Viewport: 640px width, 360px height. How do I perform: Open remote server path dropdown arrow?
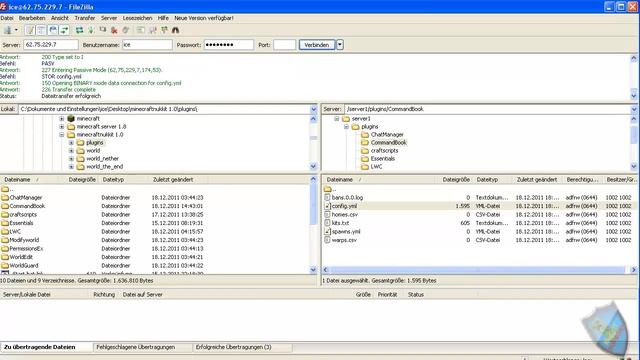[634, 109]
